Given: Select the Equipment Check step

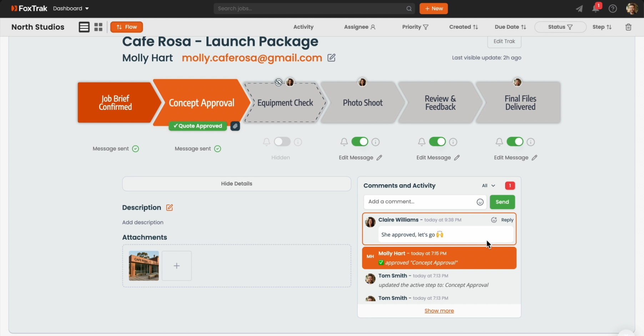Looking at the screenshot, I should [285, 103].
